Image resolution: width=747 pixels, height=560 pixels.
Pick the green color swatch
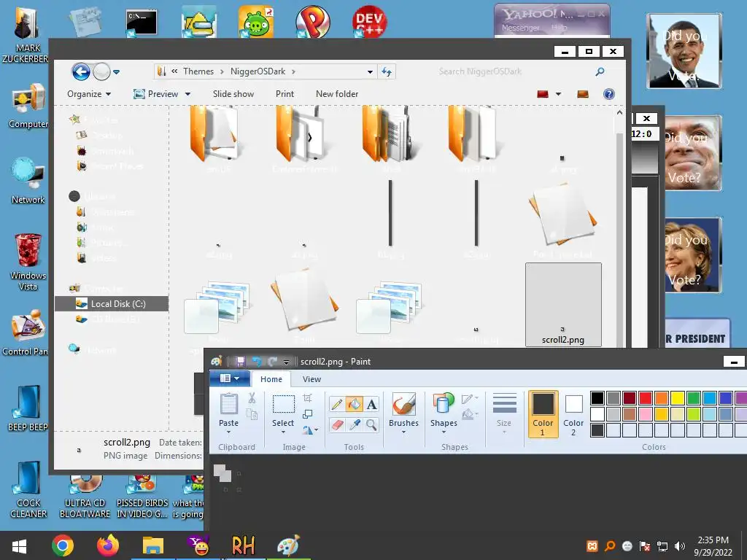coord(694,397)
